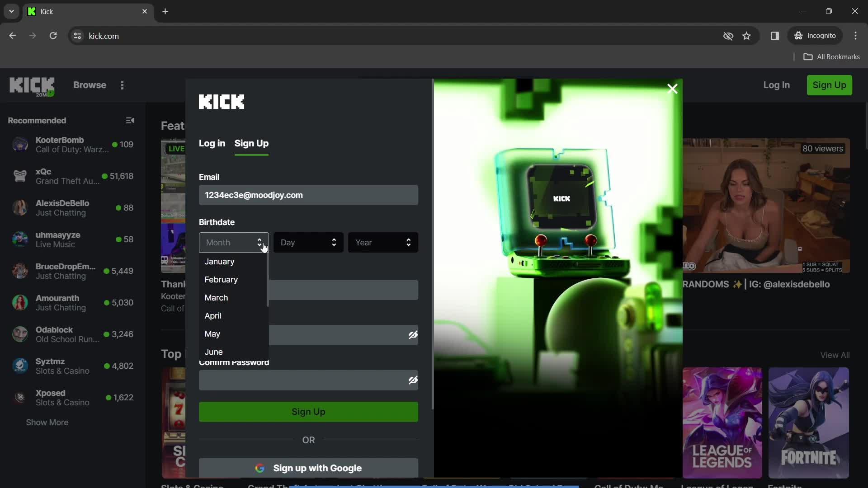This screenshot has width=868, height=488.
Task: Click the password reveal icon in Password field
Action: (x=413, y=335)
